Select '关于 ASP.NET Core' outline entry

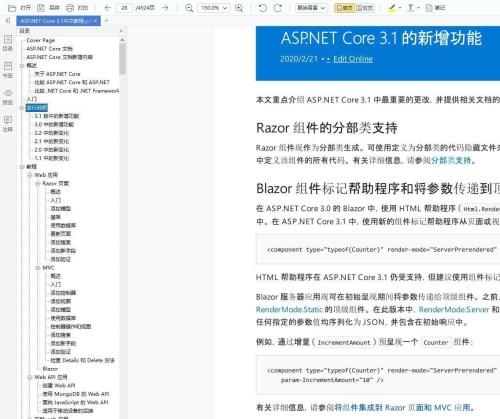[x=57, y=74]
